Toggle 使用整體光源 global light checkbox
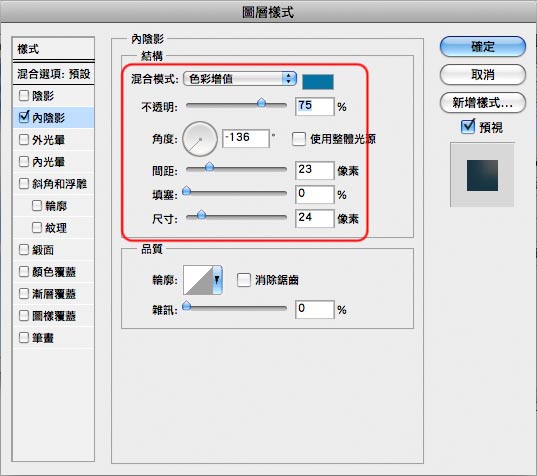Screen dimensions: 537x476 coord(299,139)
